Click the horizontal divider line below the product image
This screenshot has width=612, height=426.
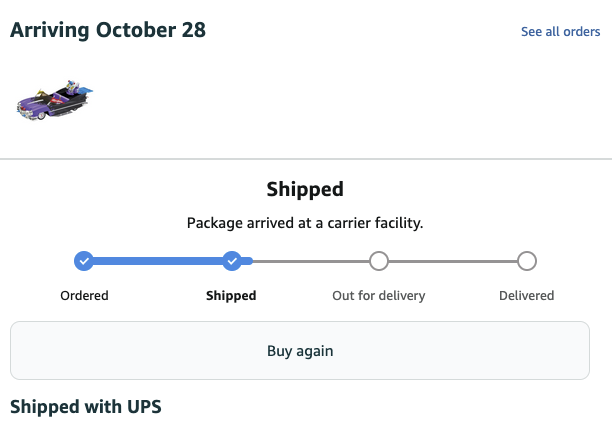pyautogui.click(x=306, y=159)
